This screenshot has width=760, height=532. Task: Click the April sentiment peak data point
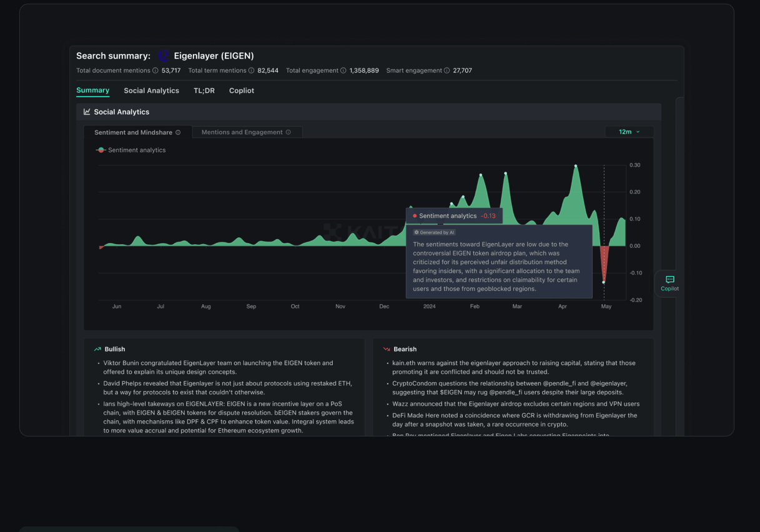click(575, 165)
